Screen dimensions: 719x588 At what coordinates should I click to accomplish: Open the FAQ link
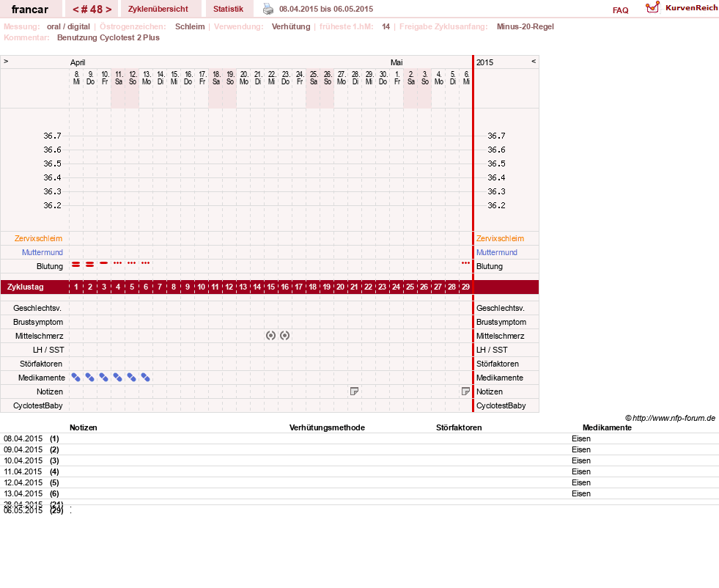(620, 10)
